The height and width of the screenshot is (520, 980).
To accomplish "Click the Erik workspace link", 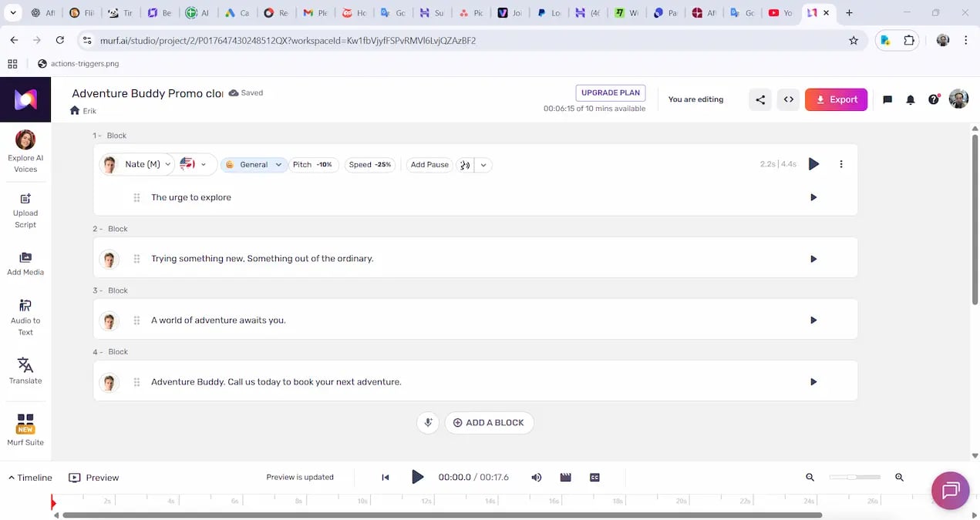I will point(89,111).
